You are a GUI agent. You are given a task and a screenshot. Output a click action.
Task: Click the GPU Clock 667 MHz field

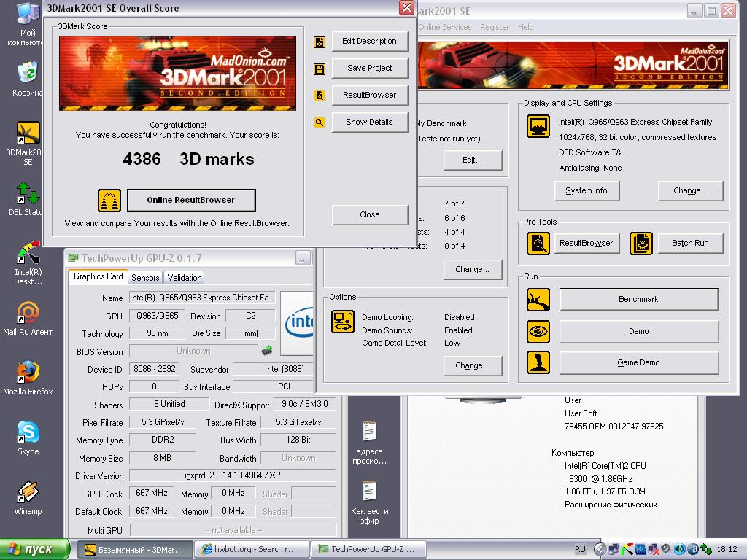click(x=152, y=494)
